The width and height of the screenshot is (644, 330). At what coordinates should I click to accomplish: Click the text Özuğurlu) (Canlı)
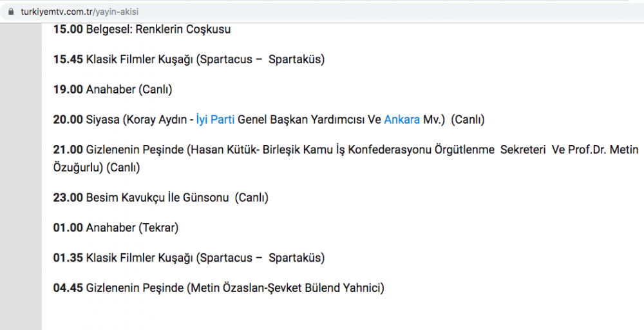click(x=97, y=168)
